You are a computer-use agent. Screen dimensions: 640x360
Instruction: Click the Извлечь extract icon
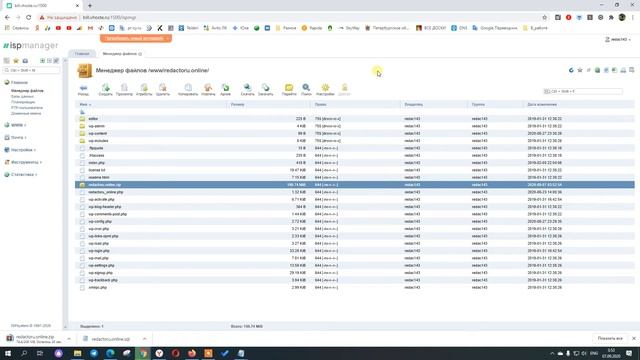[x=208, y=90]
